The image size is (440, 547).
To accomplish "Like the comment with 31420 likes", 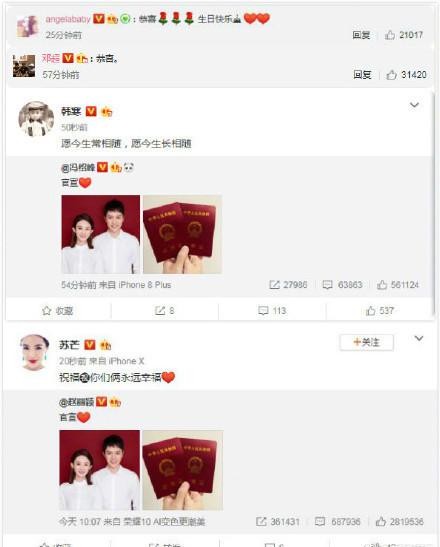I will 406,75.
